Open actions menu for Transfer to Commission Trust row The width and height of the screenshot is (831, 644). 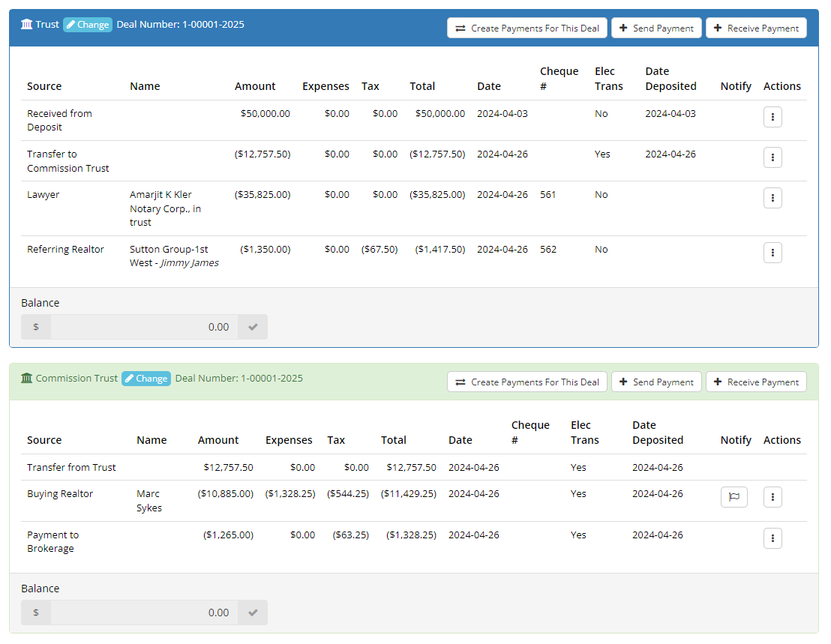[x=772, y=157]
